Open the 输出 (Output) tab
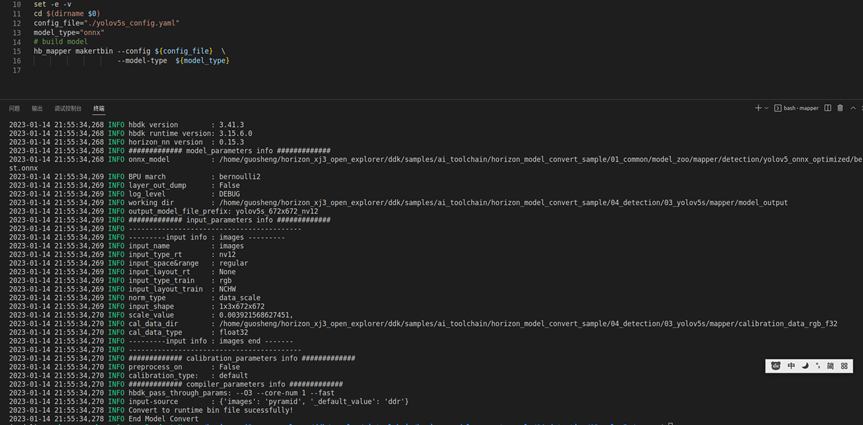 [x=37, y=108]
